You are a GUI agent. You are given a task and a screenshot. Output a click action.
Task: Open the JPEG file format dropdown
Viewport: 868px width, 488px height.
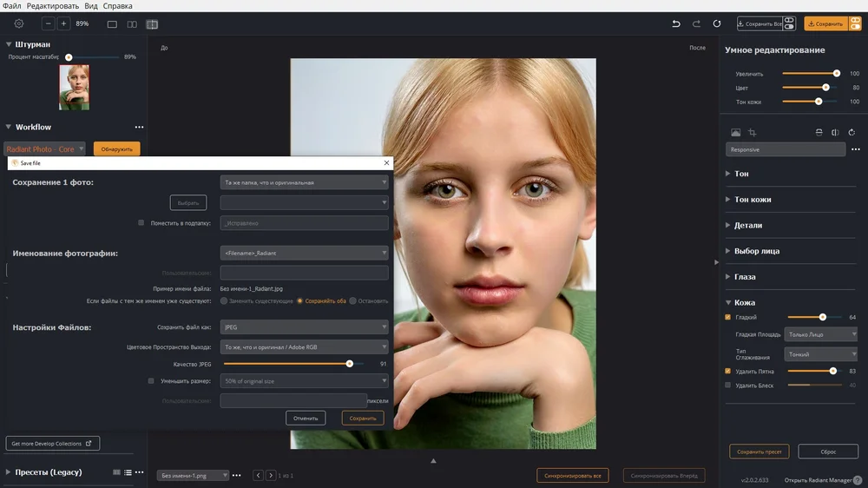click(x=304, y=326)
